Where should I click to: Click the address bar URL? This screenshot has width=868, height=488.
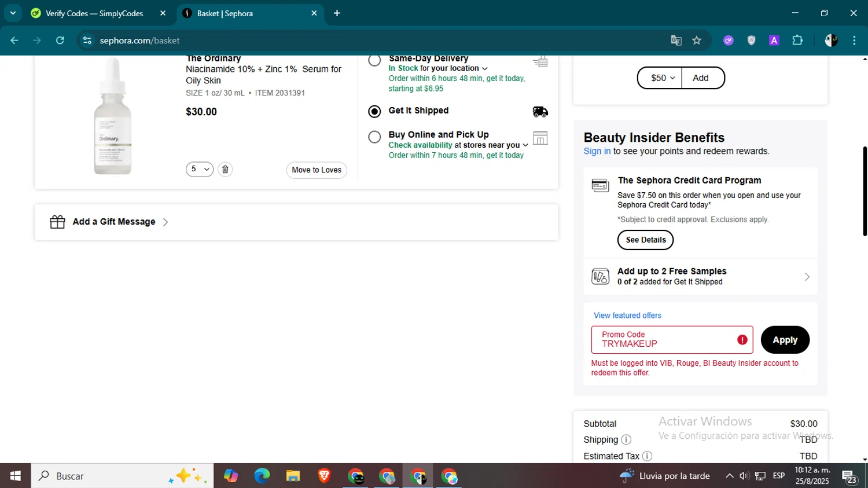pos(139,41)
